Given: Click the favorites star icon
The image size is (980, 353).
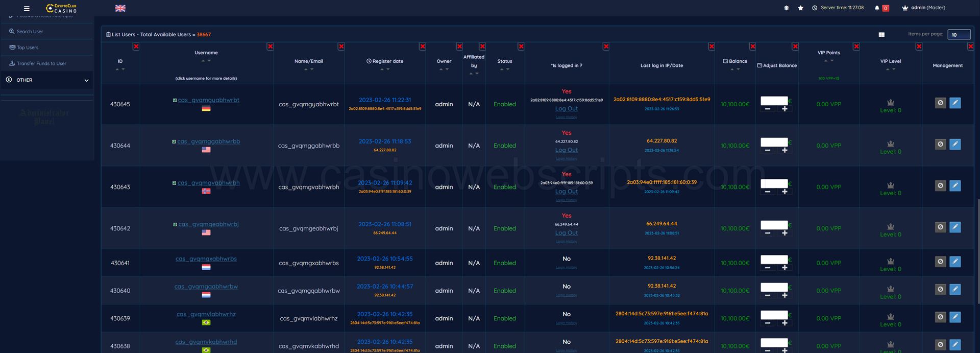Looking at the screenshot, I should [800, 8].
